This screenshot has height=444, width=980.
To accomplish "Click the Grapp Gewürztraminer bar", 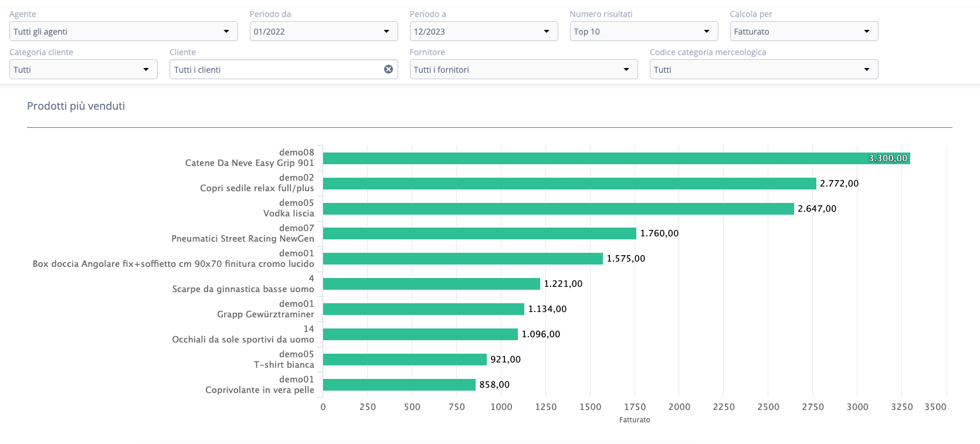I will point(423,309).
